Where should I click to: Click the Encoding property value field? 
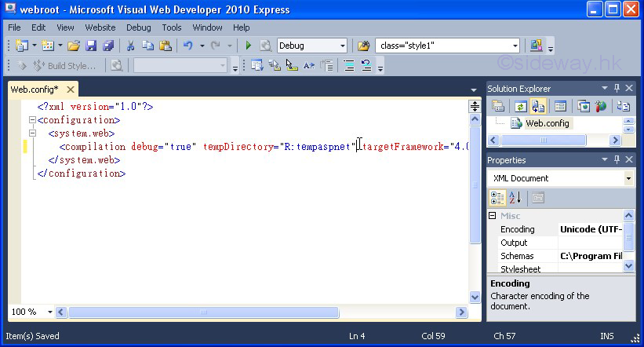(591, 229)
